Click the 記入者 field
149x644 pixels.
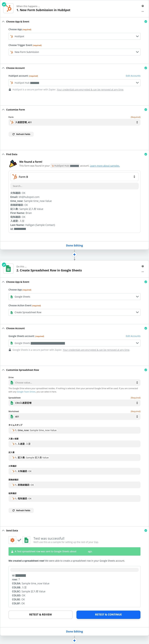pyautogui.click(x=74, y=457)
